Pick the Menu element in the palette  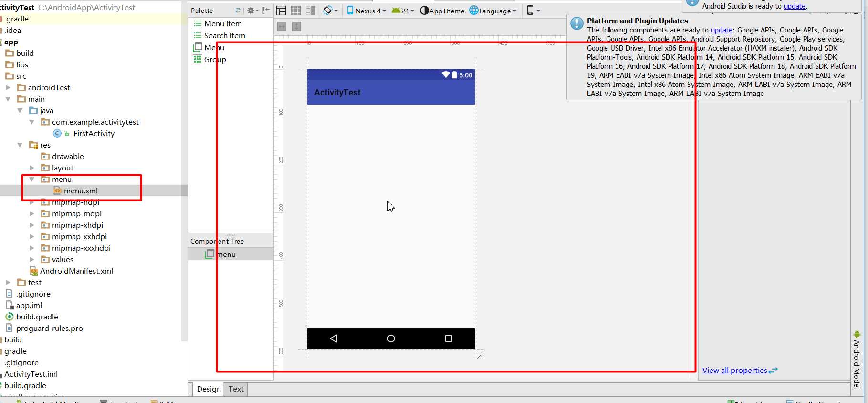click(209, 47)
